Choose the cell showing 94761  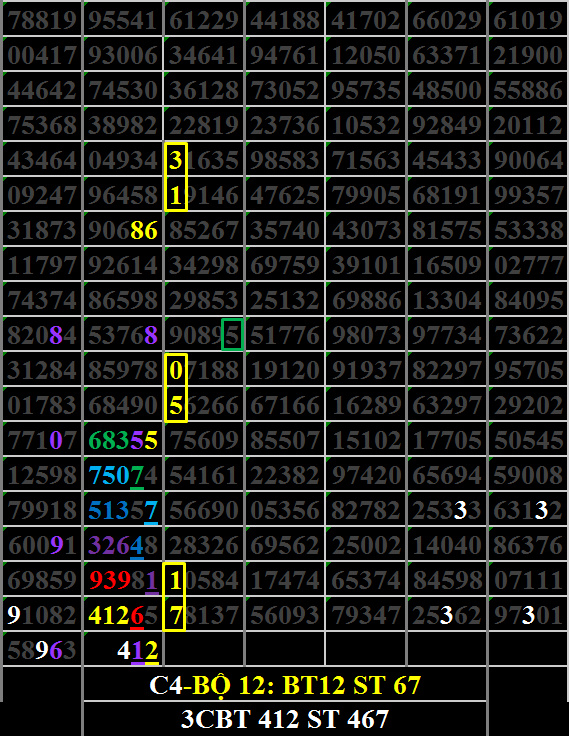285,54
